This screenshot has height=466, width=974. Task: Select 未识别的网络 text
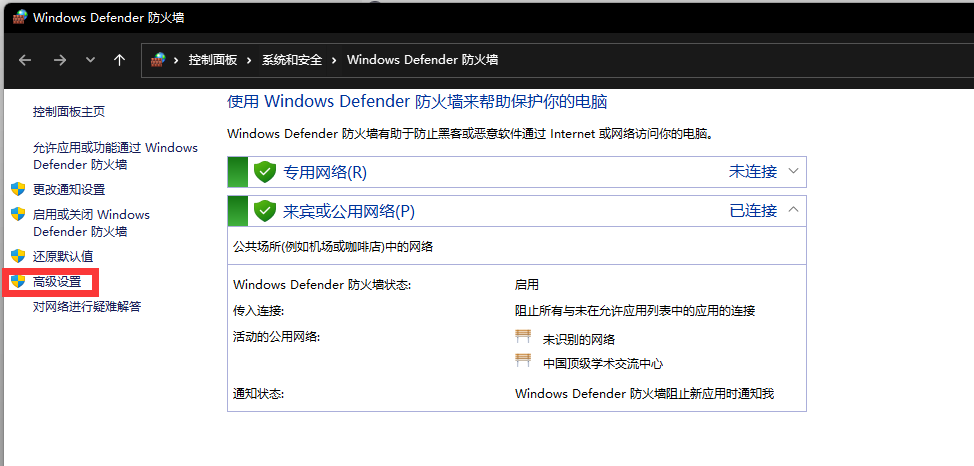pos(579,340)
